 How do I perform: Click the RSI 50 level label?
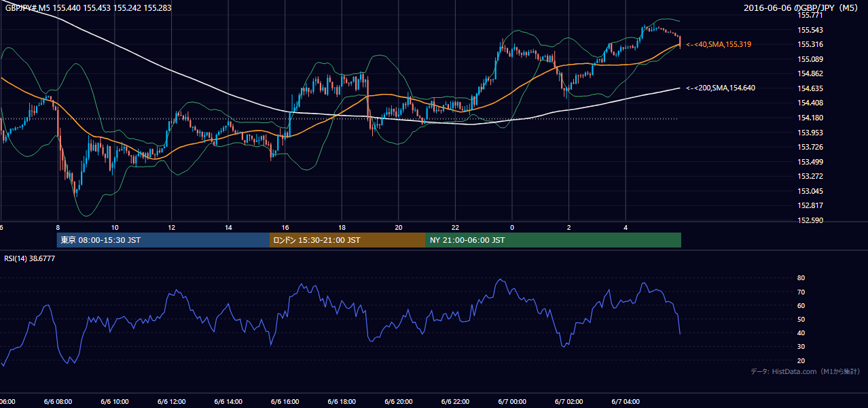(x=801, y=319)
